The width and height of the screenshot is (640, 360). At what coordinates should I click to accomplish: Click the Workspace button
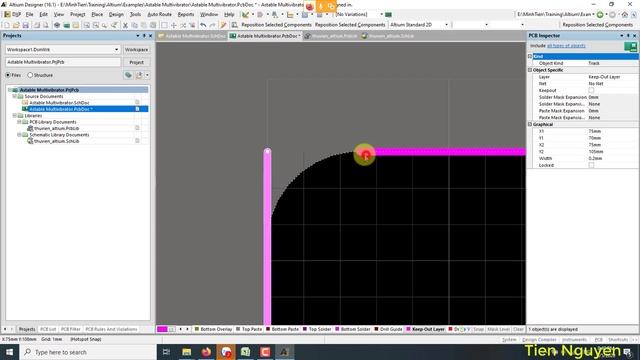pyautogui.click(x=136, y=49)
